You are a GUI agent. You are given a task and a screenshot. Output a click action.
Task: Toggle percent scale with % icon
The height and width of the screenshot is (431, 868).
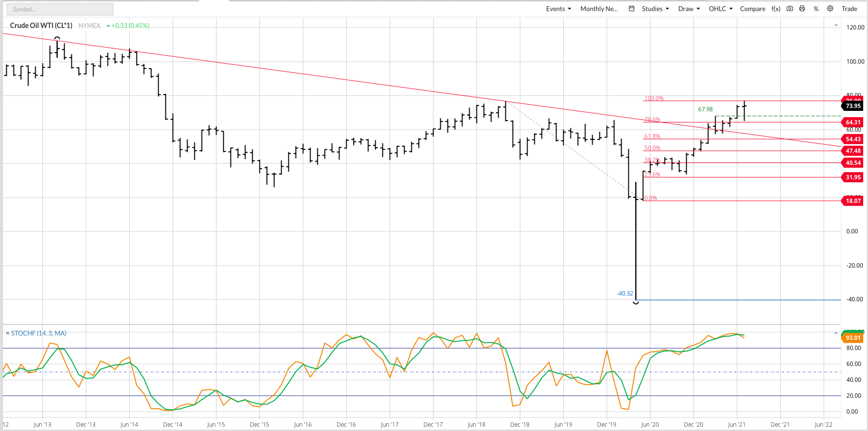click(816, 9)
